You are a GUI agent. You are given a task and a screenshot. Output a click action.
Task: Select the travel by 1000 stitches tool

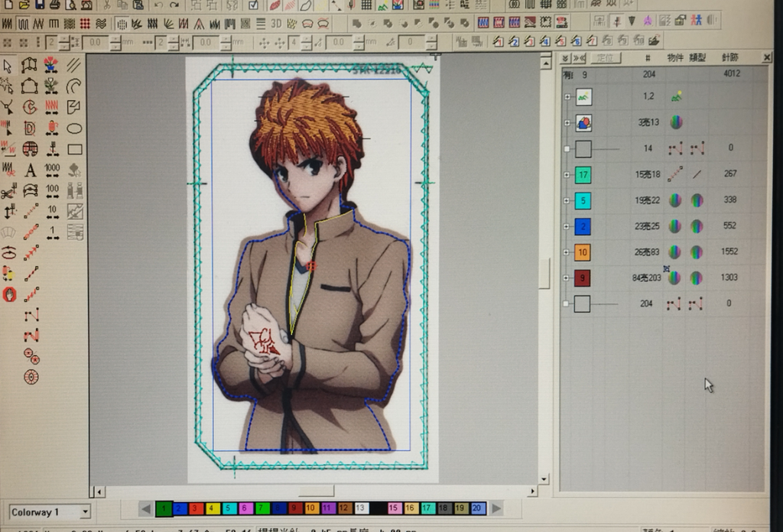click(x=52, y=170)
